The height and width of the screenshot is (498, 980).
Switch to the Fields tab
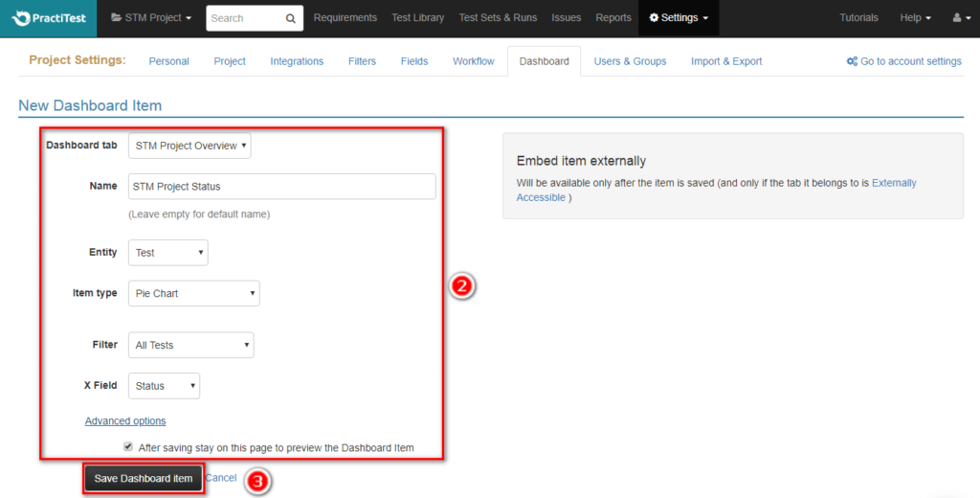pyautogui.click(x=414, y=61)
